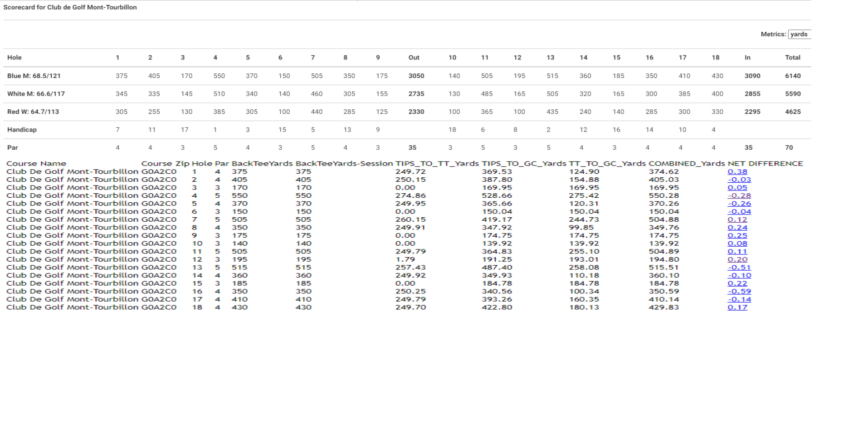Click the -0.04 net difference link
Screen dimensions: 868x424
point(739,211)
